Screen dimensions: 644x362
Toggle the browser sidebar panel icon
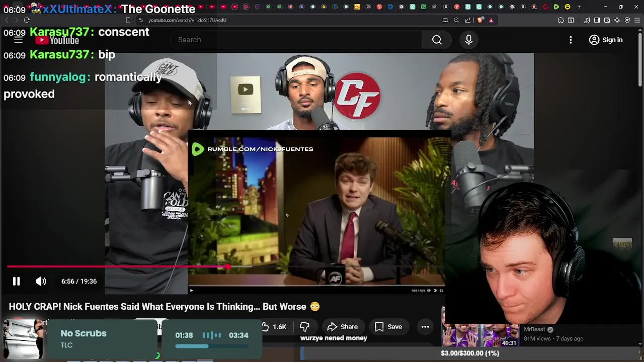pos(597,20)
